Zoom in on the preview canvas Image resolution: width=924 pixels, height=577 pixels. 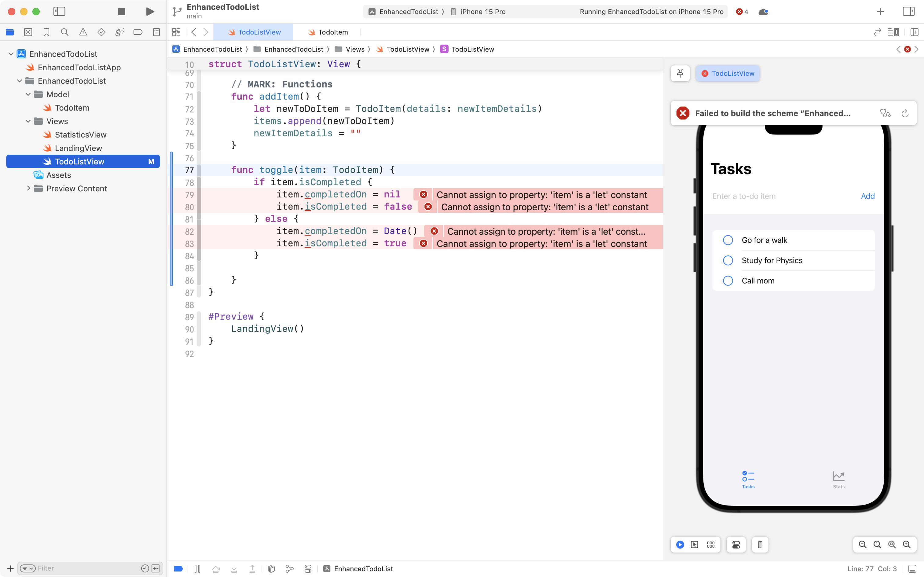click(907, 545)
